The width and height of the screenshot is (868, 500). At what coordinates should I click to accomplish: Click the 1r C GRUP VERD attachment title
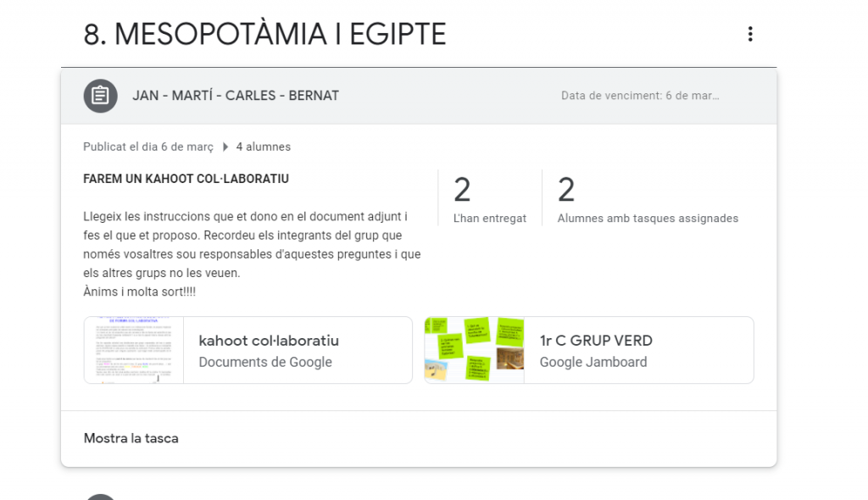[596, 341]
